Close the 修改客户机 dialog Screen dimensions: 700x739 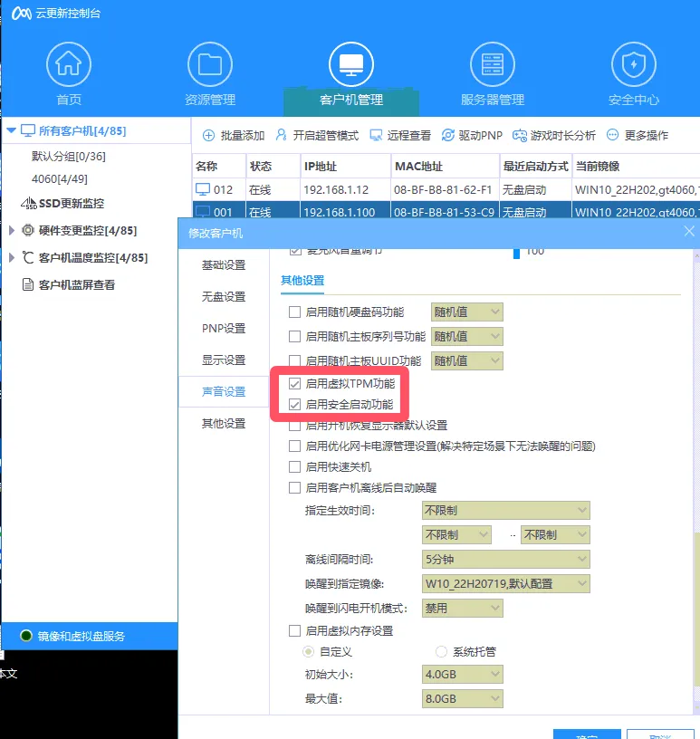tap(689, 231)
